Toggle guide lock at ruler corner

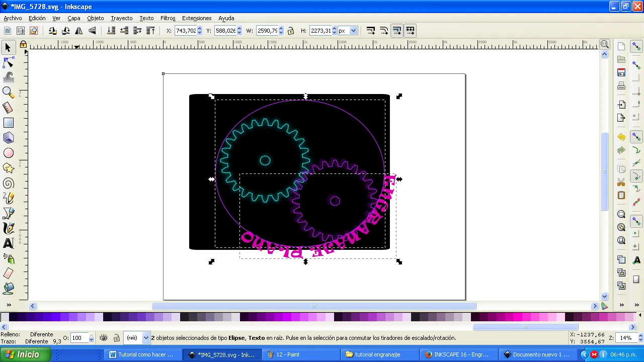[x=23, y=45]
